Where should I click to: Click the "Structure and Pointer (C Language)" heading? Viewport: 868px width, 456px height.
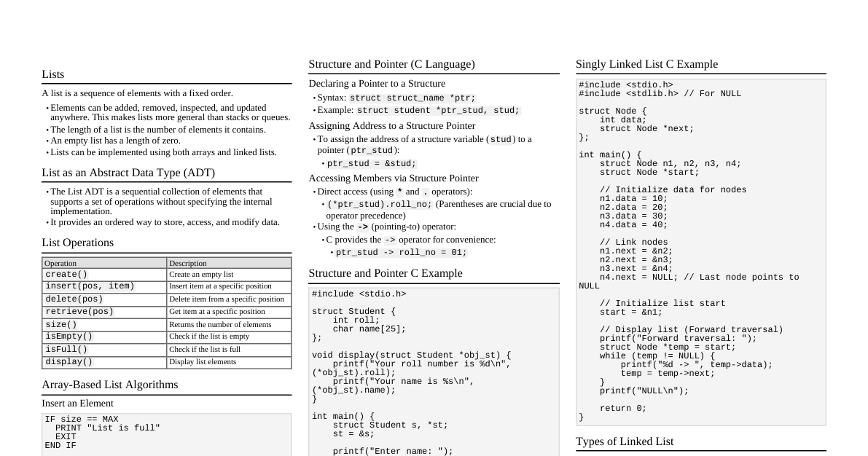pyautogui.click(x=392, y=64)
